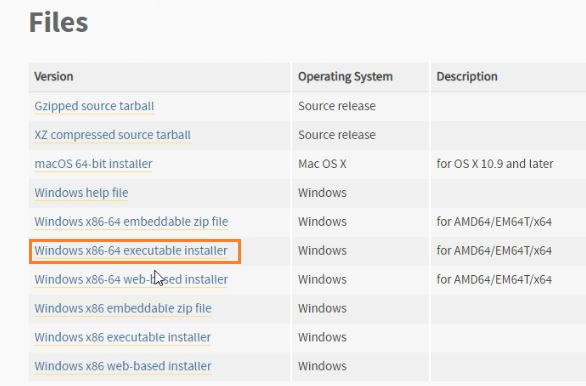Open Windows x86 web-based installer link
This screenshot has width=586, height=386.
tap(123, 366)
